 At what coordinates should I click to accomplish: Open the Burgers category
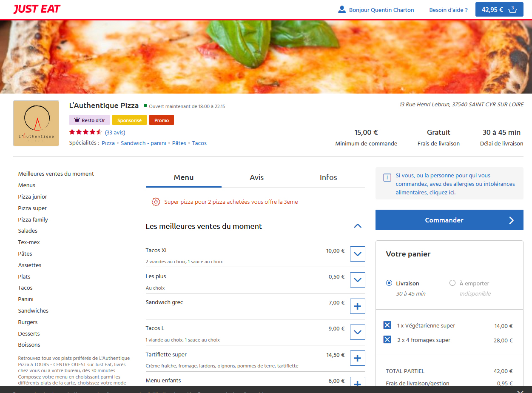point(28,322)
